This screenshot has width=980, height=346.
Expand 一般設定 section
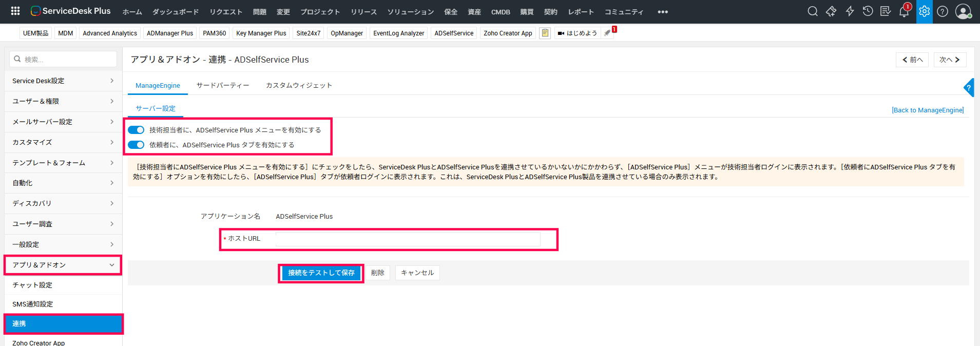63,244
